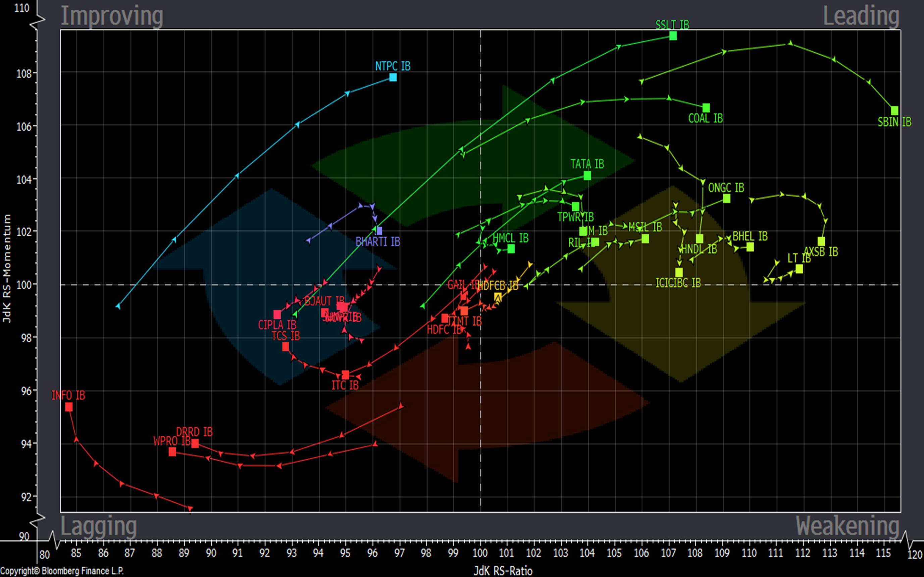Click the Improving quadrant heading

click(x=112, y=16)
